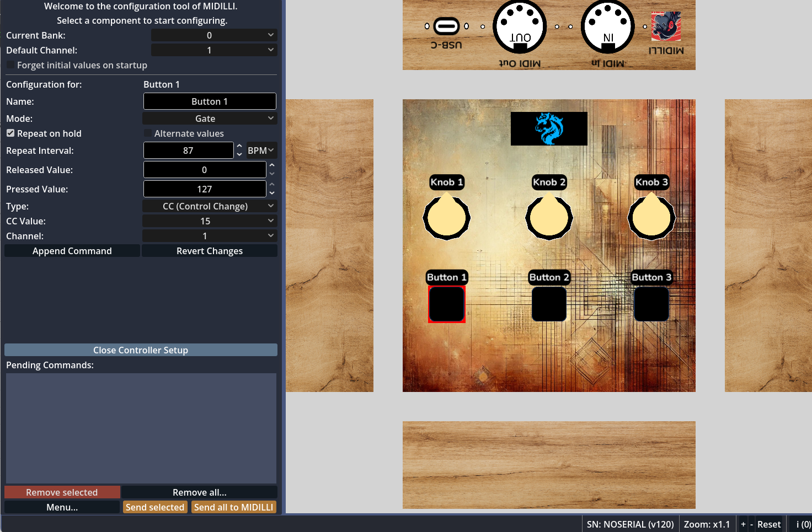812x532 pixels.
Task: Open the Mode dropdown showing Gate
Action: (x=210, y=119)
